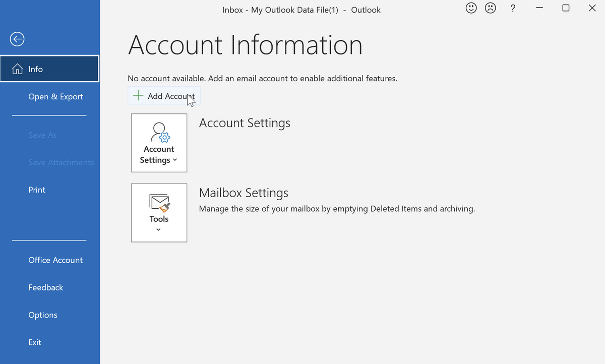This screenshot has height=364, width=605.
Task: Open Outlook Options
Action: tap(43, 315)
